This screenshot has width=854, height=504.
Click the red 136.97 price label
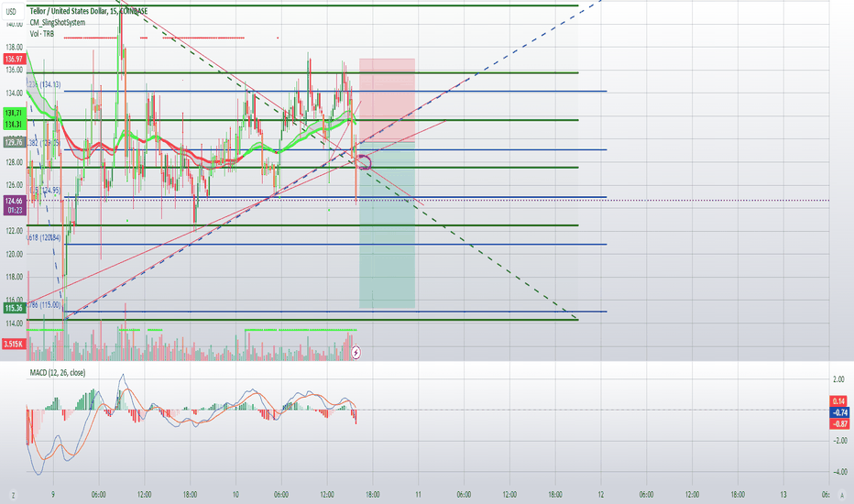[x=14, y=59]
